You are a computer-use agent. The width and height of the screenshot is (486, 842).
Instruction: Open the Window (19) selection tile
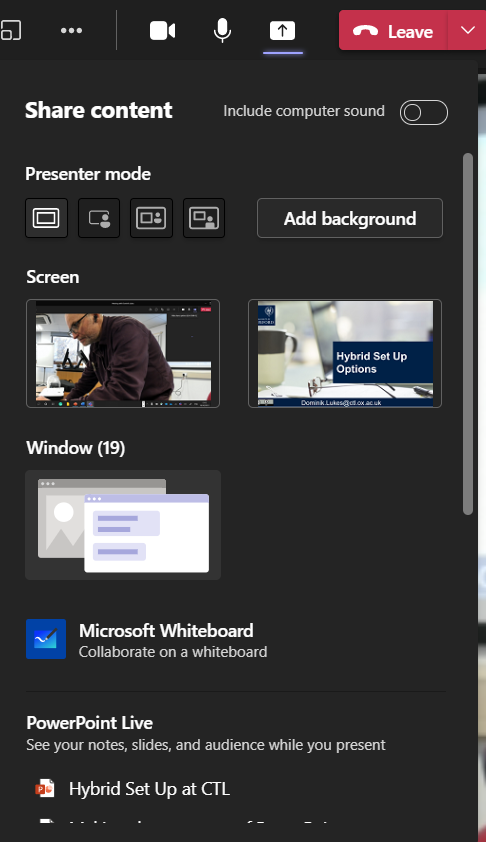click(x=123, y=525)
